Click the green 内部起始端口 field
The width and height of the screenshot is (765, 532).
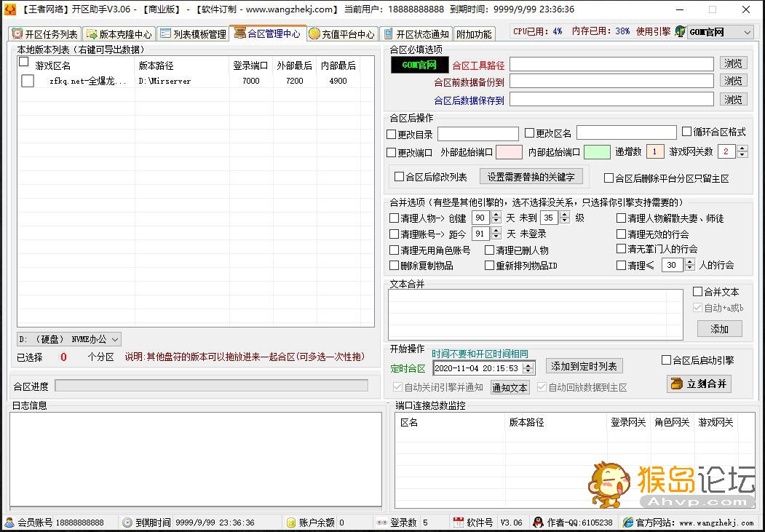click(597, 152)
